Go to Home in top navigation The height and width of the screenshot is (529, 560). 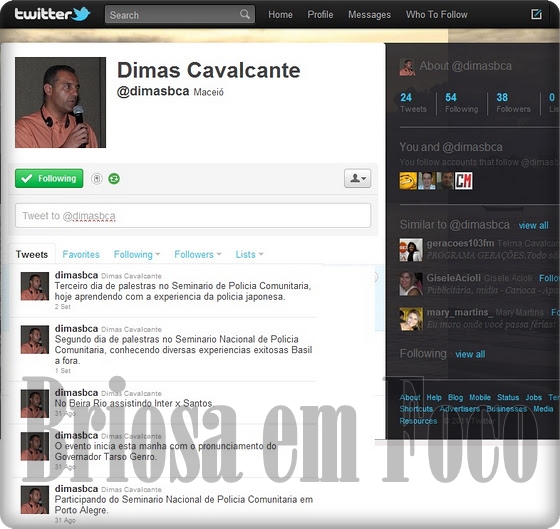point(280,15)
